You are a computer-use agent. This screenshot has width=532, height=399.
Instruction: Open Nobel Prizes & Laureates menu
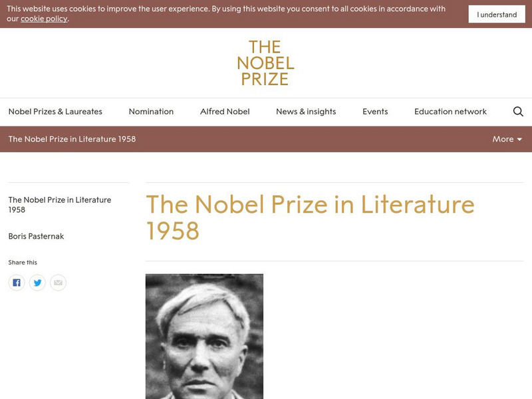click(55, 112)
